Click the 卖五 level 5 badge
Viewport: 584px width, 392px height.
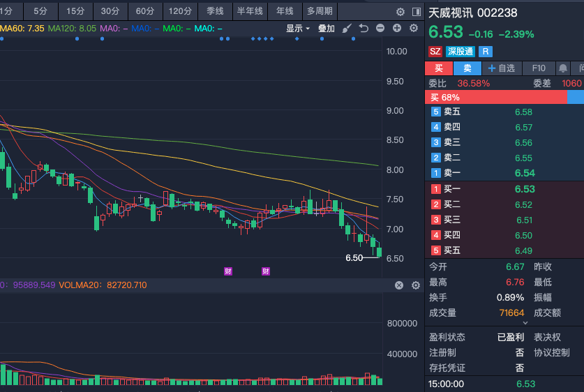(x=436, y=112)
